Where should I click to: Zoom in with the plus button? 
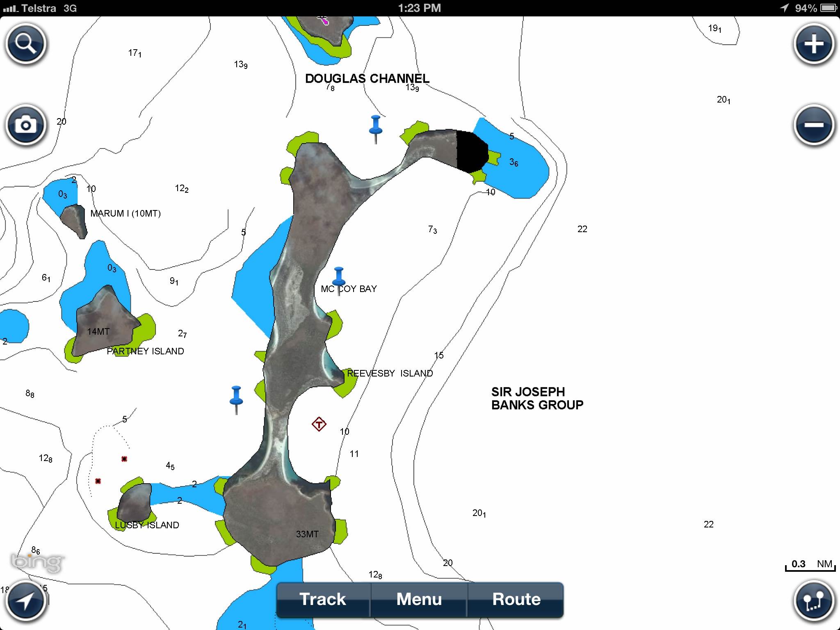(814, 44)
